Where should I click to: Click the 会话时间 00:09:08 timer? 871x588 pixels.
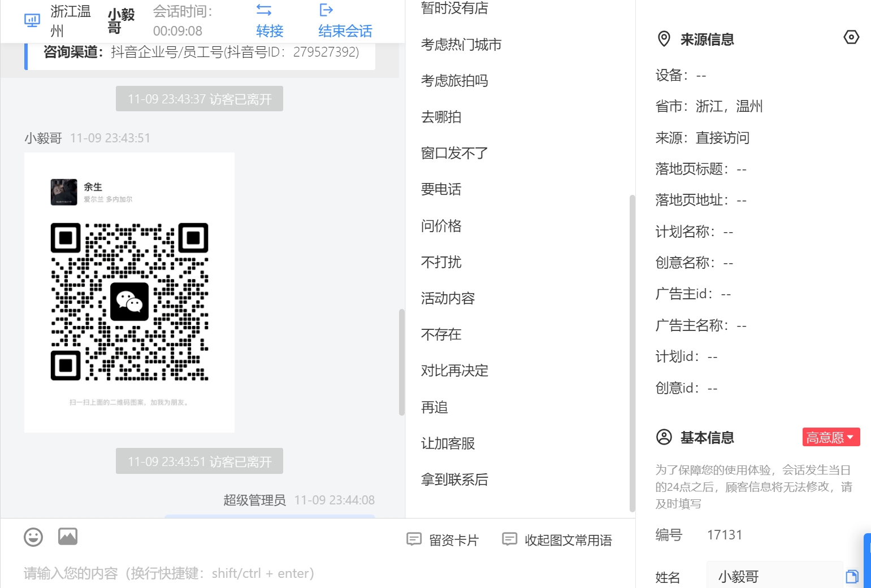183,21
